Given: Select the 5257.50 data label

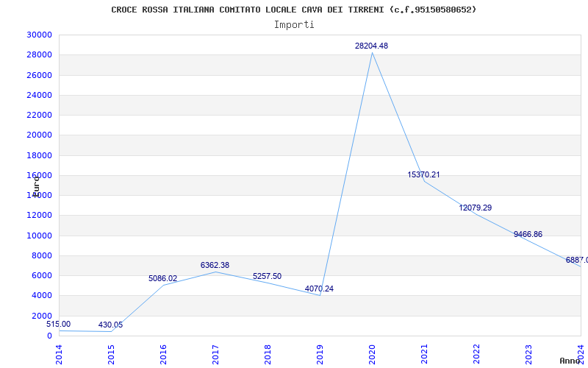Looking at the screenshot, I should pos(267,277).
